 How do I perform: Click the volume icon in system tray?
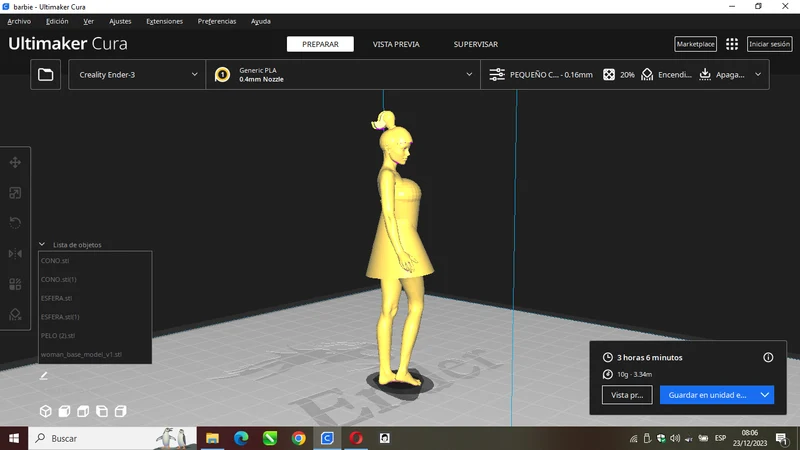pos(675,438)
